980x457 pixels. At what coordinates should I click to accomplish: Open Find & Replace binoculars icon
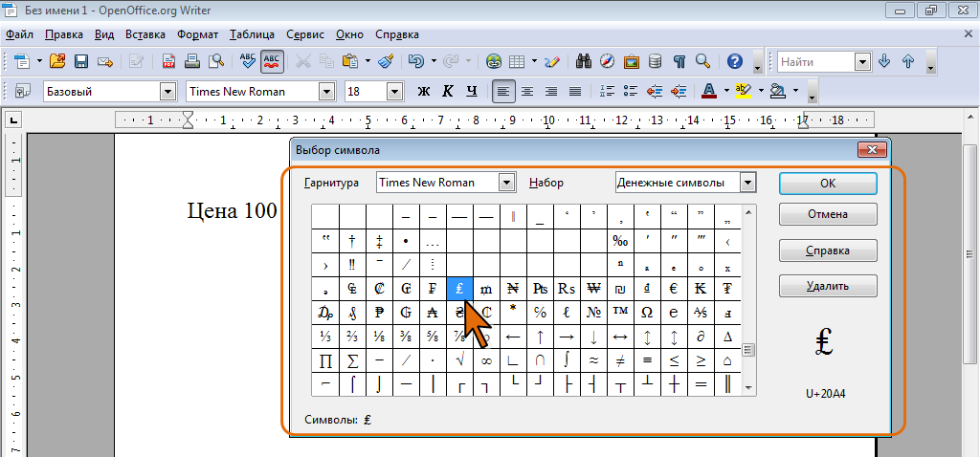point(583,61)
